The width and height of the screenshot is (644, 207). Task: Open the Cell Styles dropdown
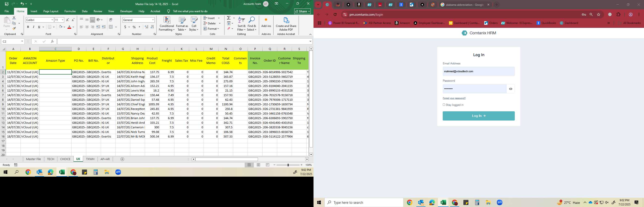coord(194,24)
